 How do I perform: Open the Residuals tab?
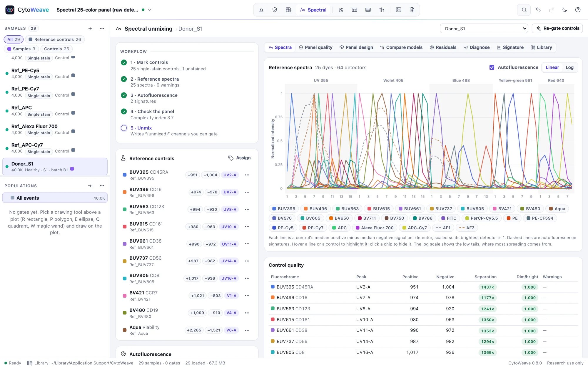tap(443, 47)
